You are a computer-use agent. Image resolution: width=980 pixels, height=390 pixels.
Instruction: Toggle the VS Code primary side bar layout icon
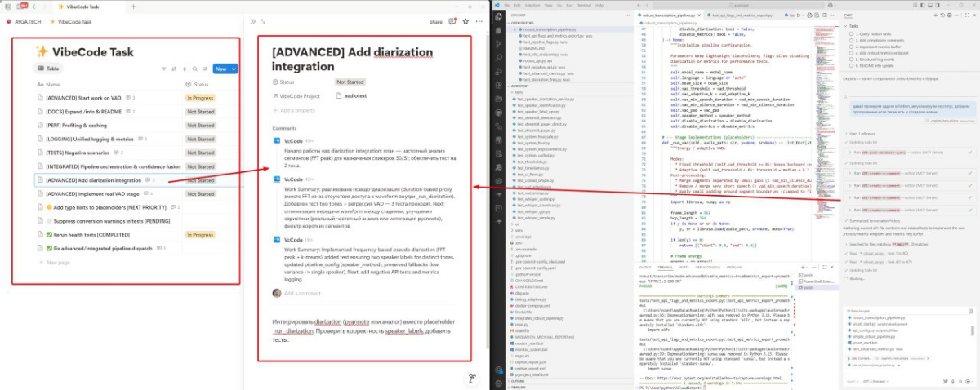click(923, 5)
